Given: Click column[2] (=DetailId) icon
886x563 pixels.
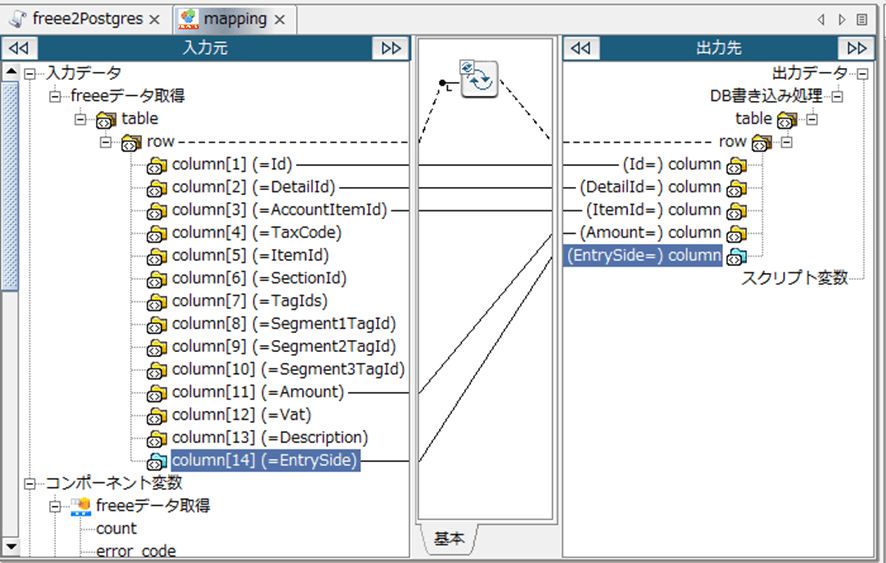Looking at the screenshot, I should (157, 188).
